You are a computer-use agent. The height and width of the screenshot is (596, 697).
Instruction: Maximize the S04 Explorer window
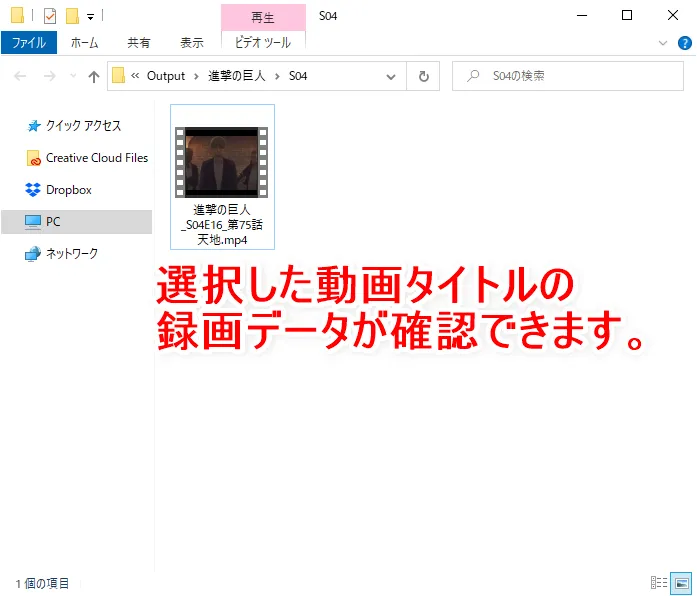pos(627,16)
